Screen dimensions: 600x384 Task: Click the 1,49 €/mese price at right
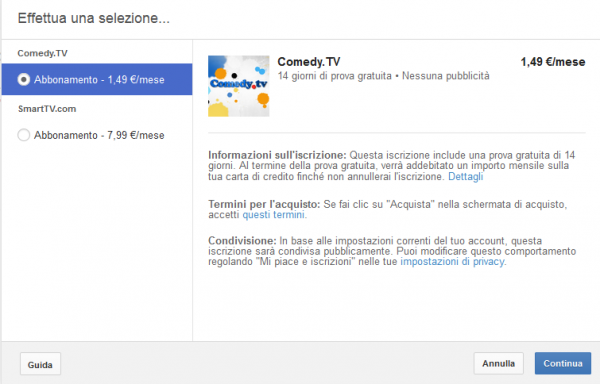click(553, 62)
